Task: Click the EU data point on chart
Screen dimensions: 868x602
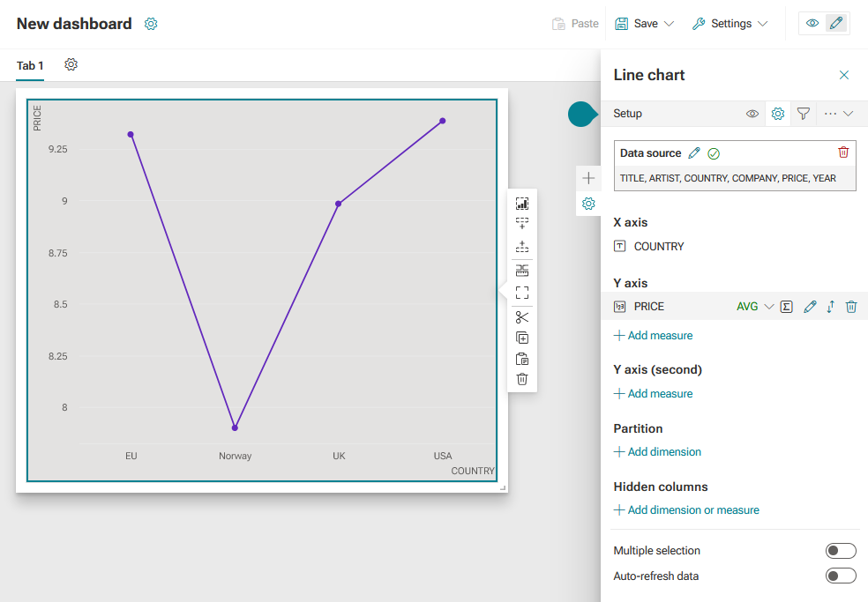Action: pyautogui.click(x=131, y=135)
